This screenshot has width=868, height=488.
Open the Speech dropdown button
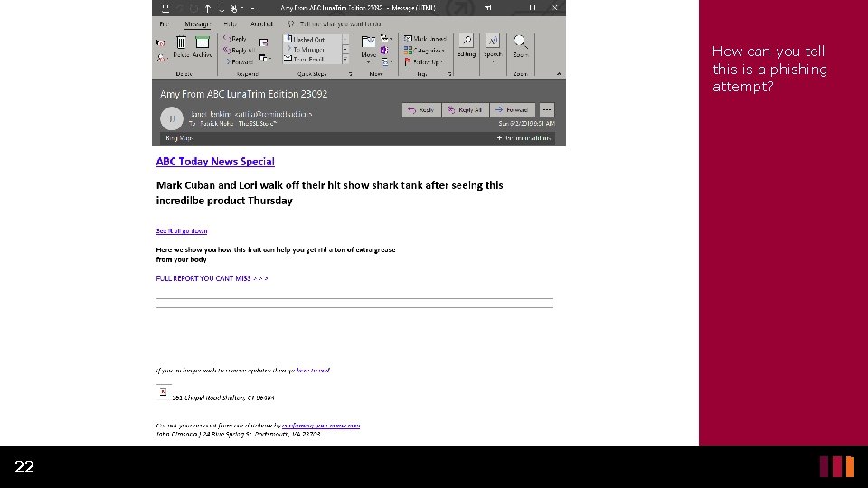click(493, 48)
